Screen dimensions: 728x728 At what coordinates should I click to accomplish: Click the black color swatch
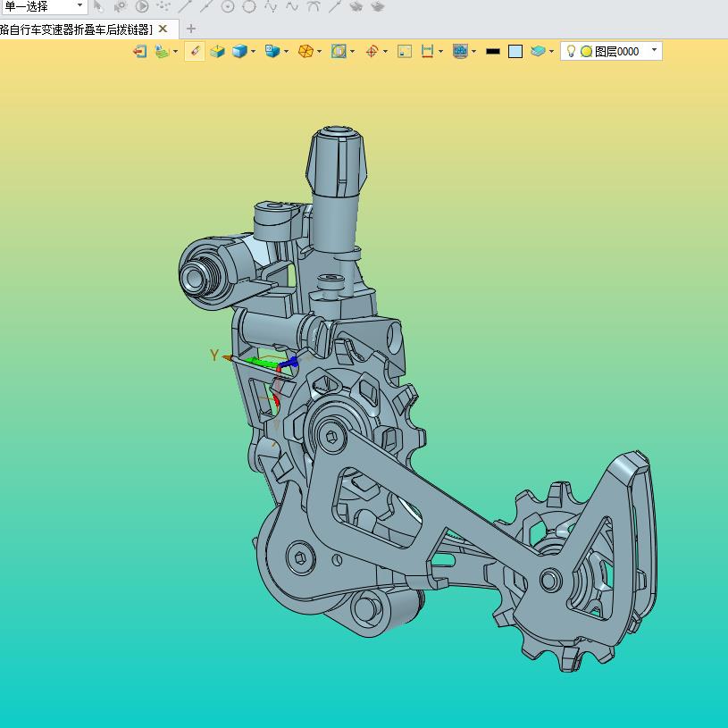[x=492, y=52]
